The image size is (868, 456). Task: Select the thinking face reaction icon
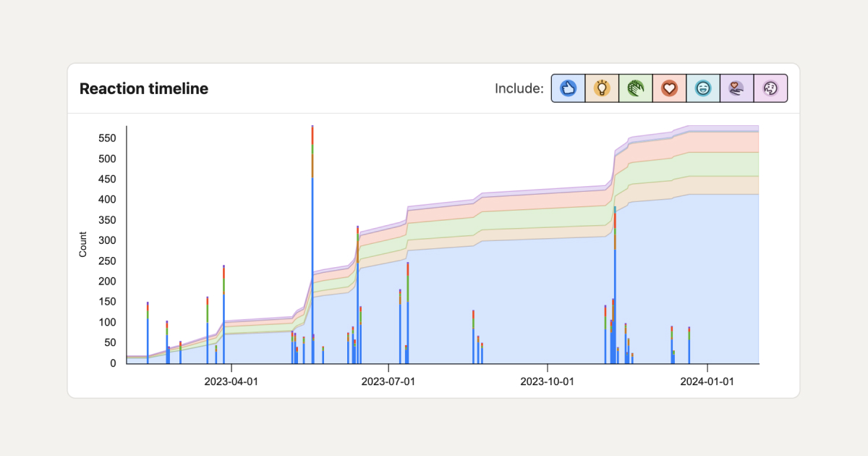click(771, 88)
